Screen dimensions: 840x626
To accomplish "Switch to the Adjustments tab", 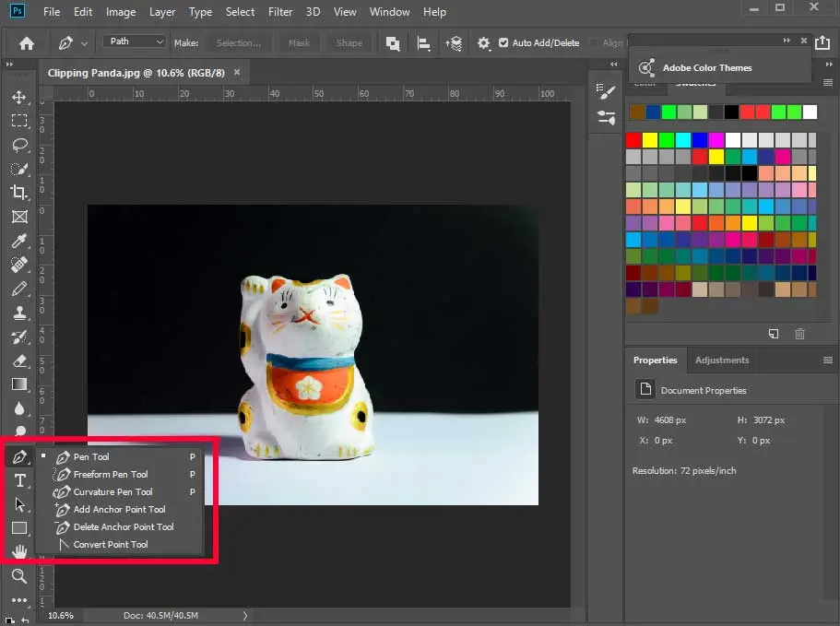I will [x=722, y=360].
